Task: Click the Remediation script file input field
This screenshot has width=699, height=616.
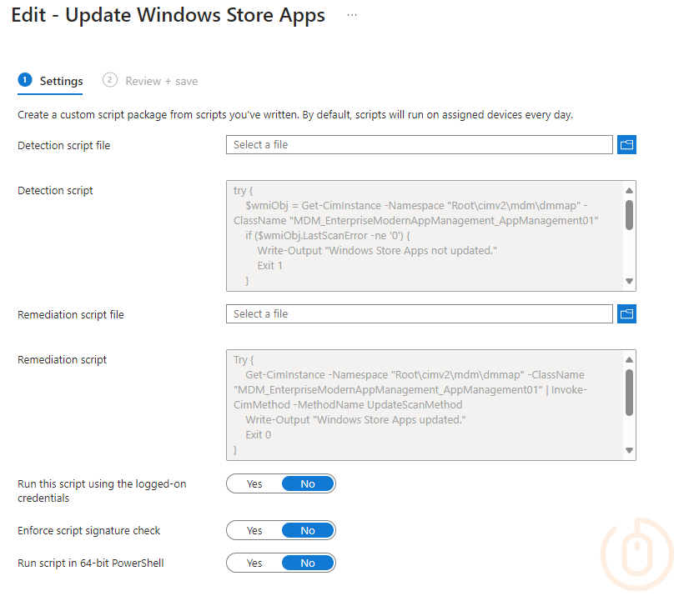Action: pos(419,314)
